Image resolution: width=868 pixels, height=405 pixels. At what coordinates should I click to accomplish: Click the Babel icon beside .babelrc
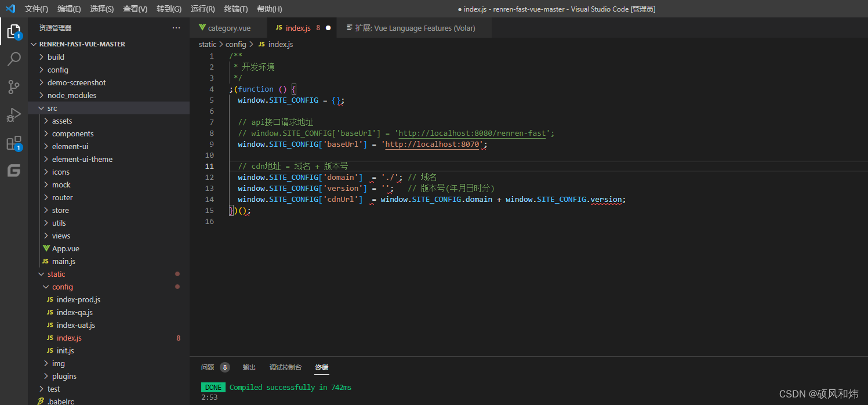[x=41, y=402]
